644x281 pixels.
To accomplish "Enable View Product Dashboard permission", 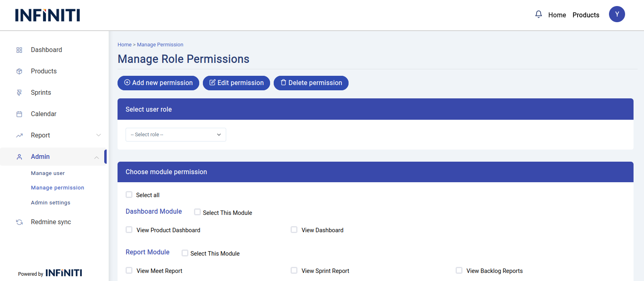I will click(x=129, y=230).
